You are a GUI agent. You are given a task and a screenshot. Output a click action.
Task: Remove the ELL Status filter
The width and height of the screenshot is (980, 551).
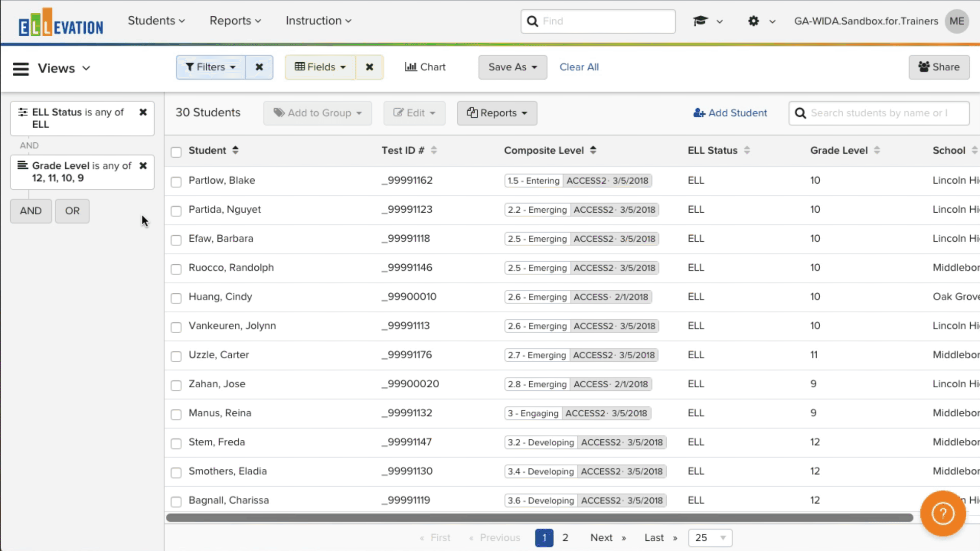click(x=143, y=112)
